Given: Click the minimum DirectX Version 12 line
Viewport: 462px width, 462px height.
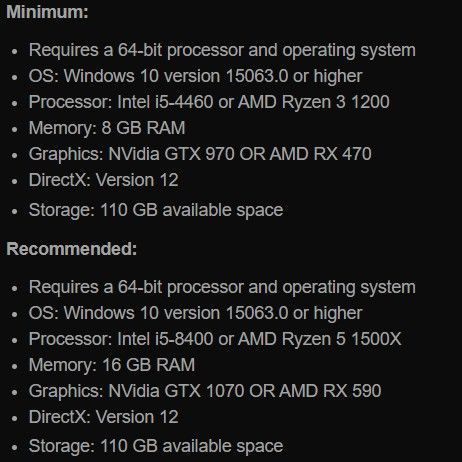Looking at the screenshot, I should point(103,180).
